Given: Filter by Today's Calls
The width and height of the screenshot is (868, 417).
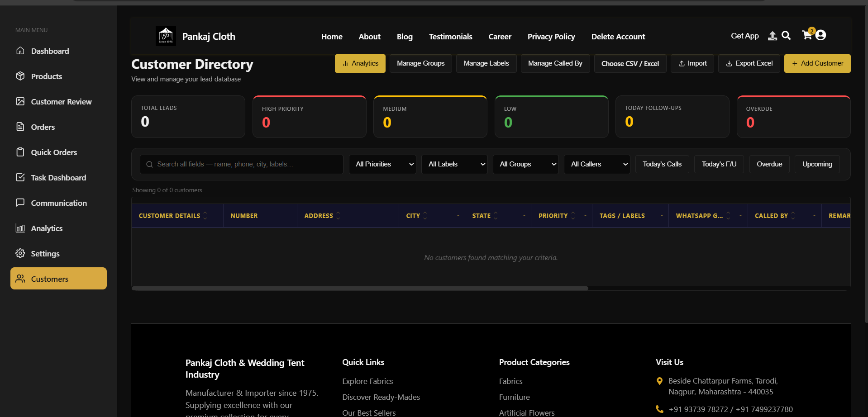Looking at the screenshot, I should click(662, 164).
